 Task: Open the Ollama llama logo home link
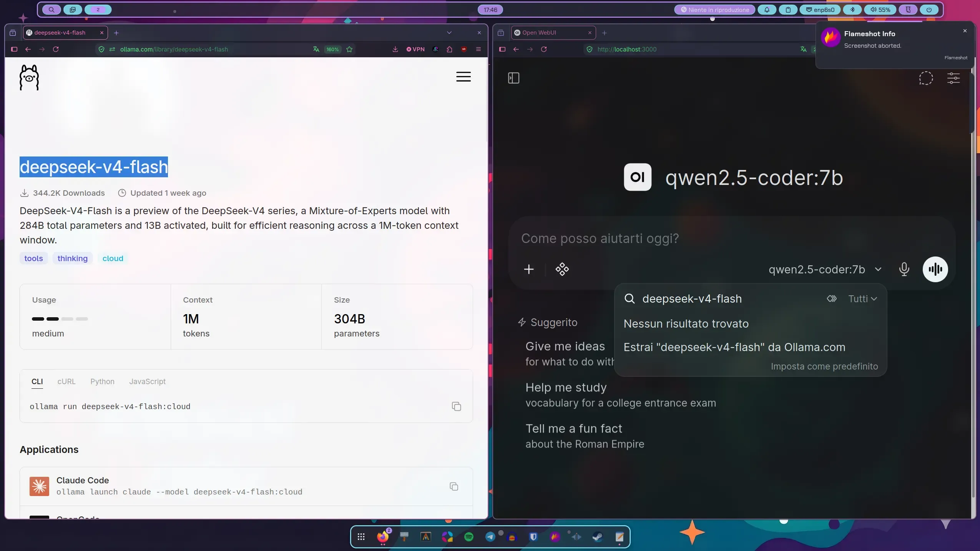pyautogui.click(x=29, y=77)
